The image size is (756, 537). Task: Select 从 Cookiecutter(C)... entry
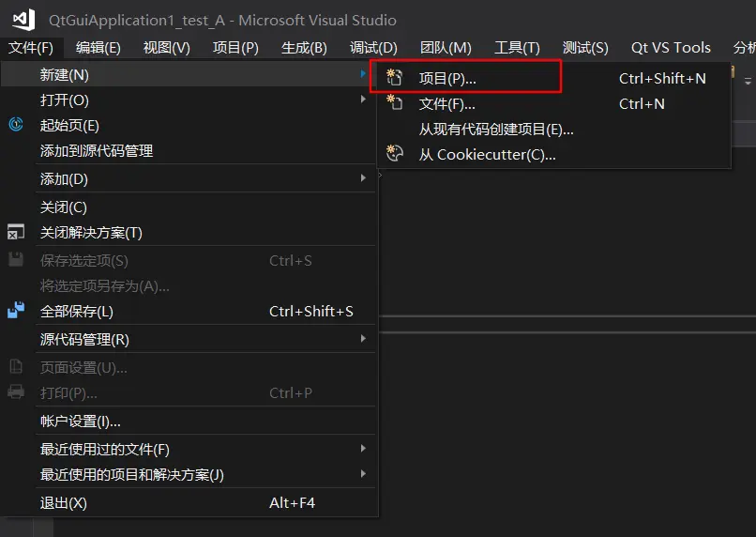click(553, 154)
